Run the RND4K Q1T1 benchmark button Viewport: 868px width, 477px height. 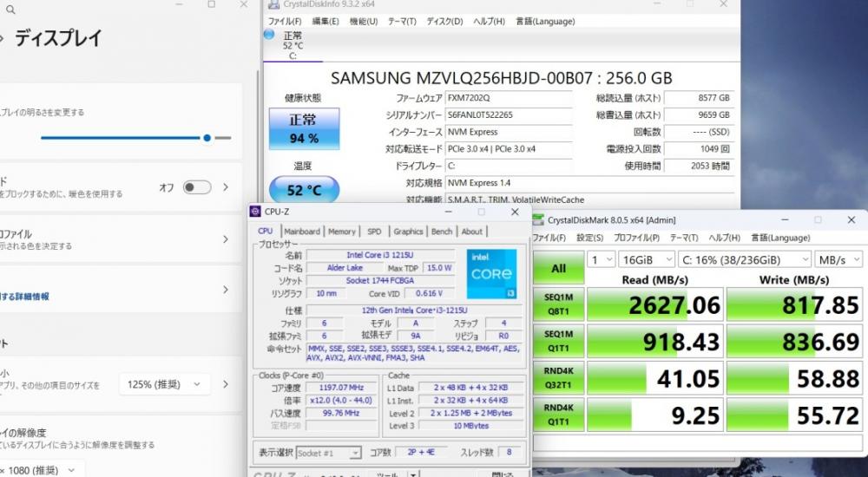tap(558, 415)
